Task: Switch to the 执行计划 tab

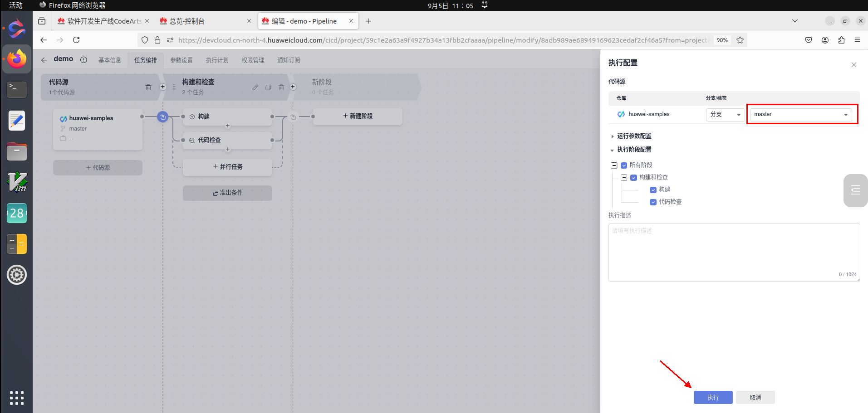Action: click(217, 60)
